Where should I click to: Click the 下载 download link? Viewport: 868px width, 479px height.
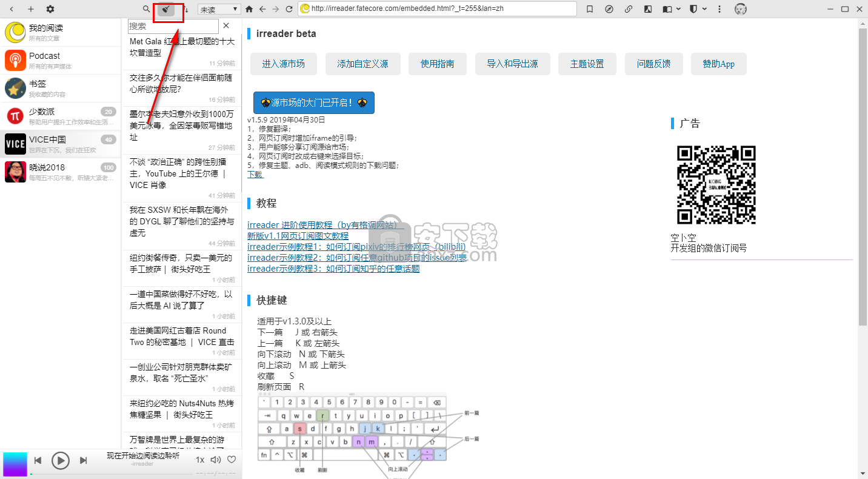[x=255, y=174]
